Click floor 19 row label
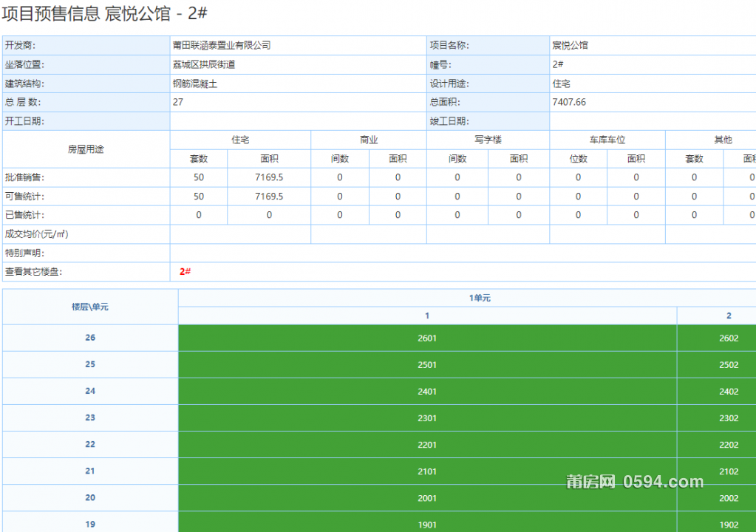Image resolution: width=756 pixels, height=532 pixels. (90, 522)
